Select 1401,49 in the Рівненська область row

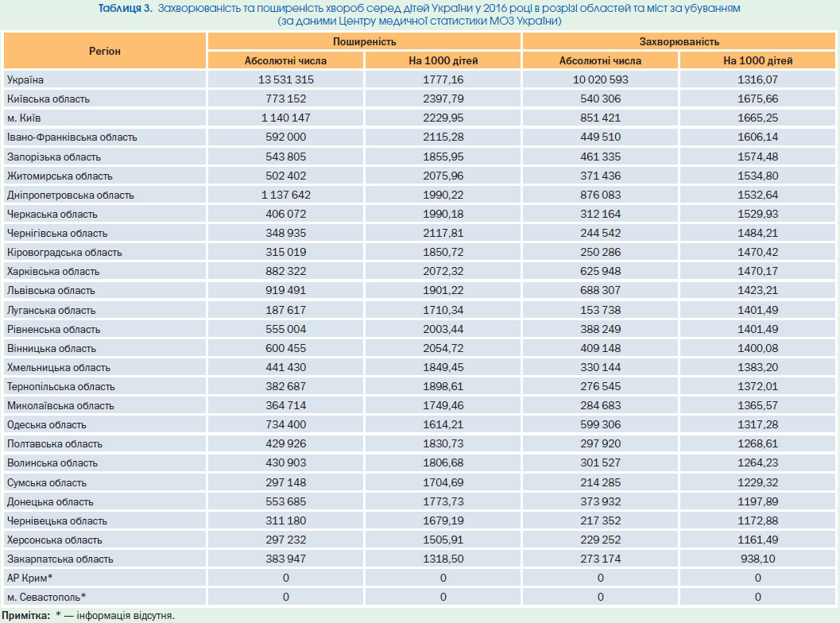pyautogui.click(x=757, y=330)
